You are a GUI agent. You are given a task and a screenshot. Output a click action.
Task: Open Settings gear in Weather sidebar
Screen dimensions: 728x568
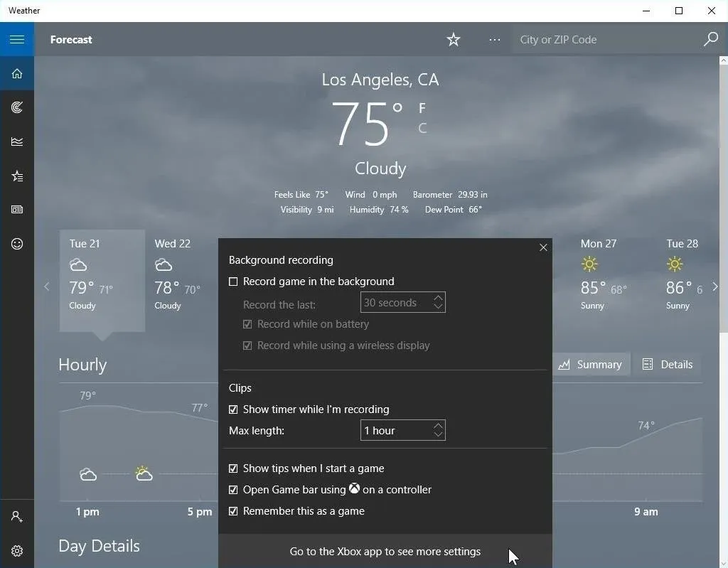point(17,551)
